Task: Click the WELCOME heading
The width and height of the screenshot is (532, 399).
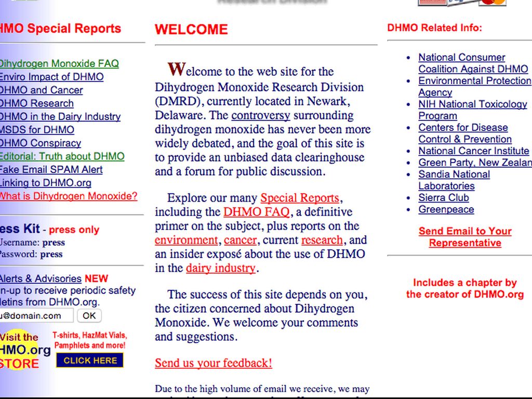Action: [x=191, y=30]
